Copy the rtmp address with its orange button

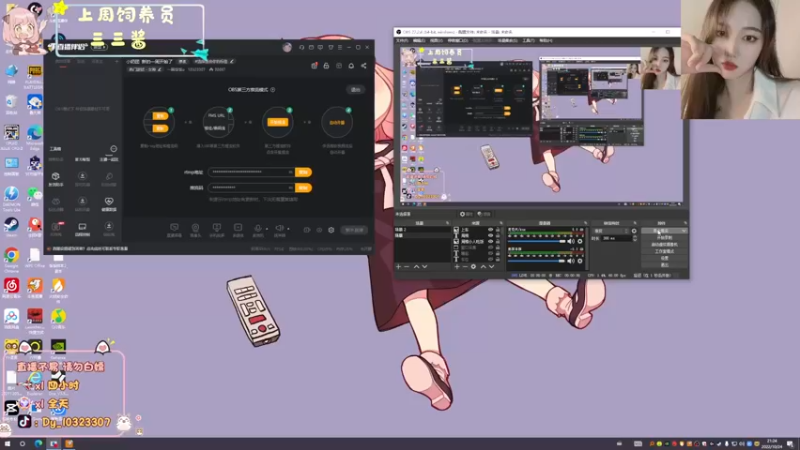click(x=303, y=172)
